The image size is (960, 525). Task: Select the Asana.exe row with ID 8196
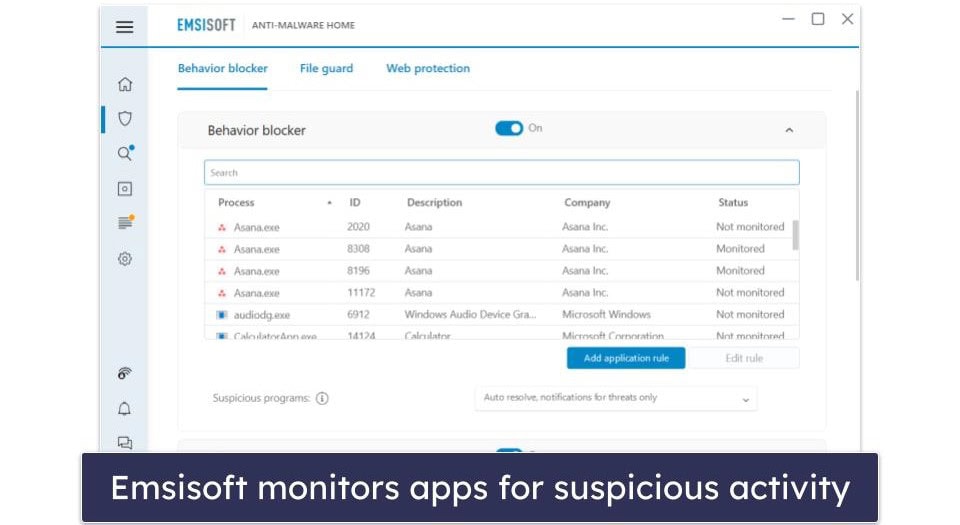click(x=501, y=270)
